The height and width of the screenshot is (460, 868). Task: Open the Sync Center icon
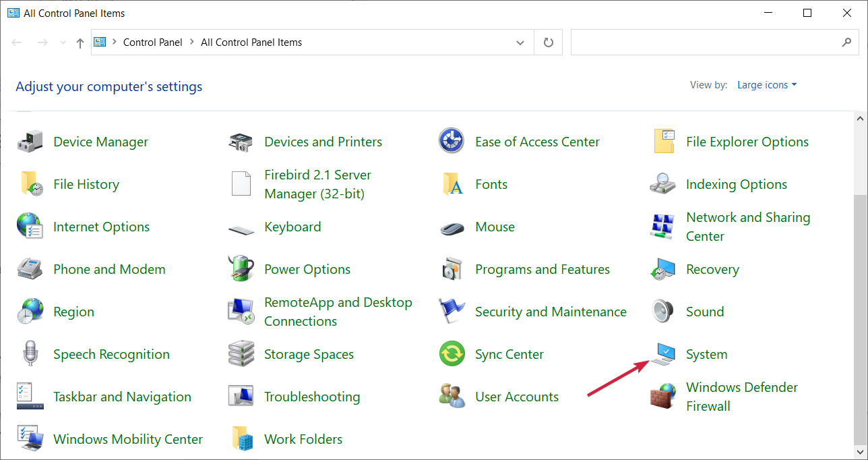452,354
